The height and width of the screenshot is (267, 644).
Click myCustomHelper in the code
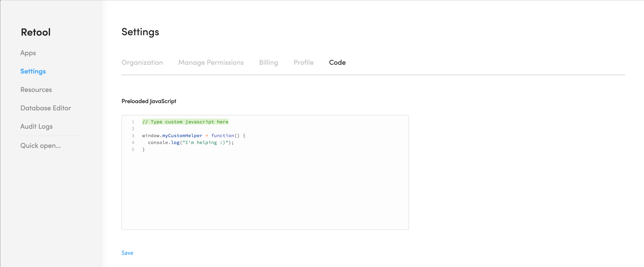click(182, 136)
